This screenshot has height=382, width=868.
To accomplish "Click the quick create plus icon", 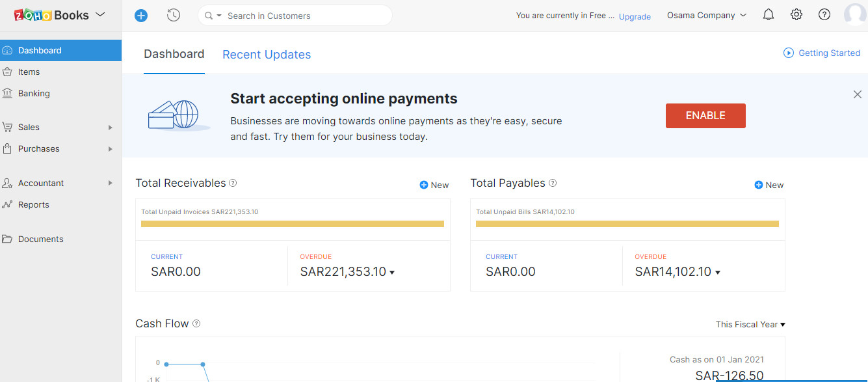I will (x=141, y=16).
